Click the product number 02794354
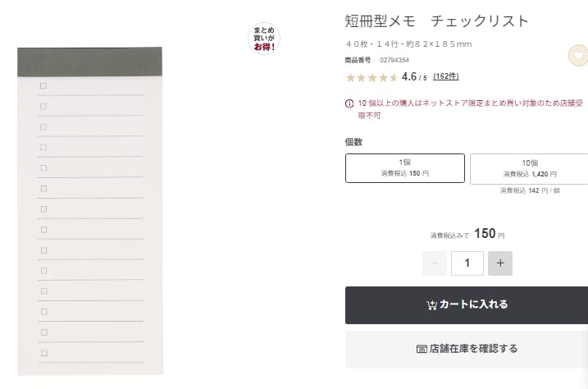Screen dimensions: 588x389 [394, 60]
